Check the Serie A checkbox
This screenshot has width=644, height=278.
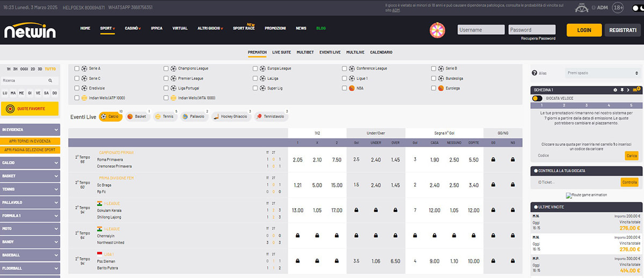click(x=77, y=69)
